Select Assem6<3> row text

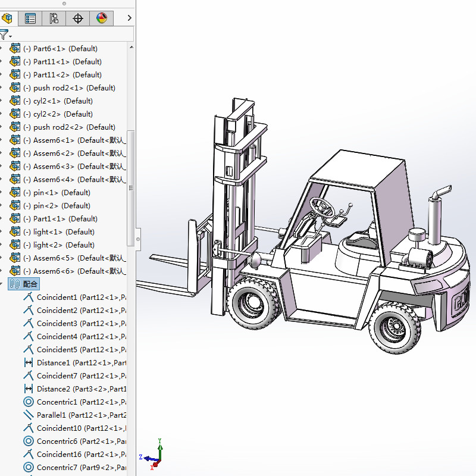pos(75,167)
